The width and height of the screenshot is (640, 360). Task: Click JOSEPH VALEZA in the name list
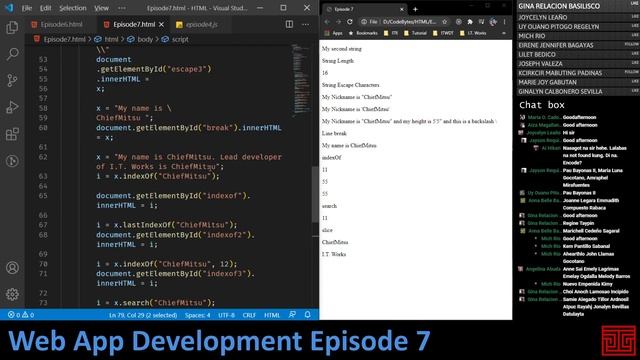click(x=540, y=64)
